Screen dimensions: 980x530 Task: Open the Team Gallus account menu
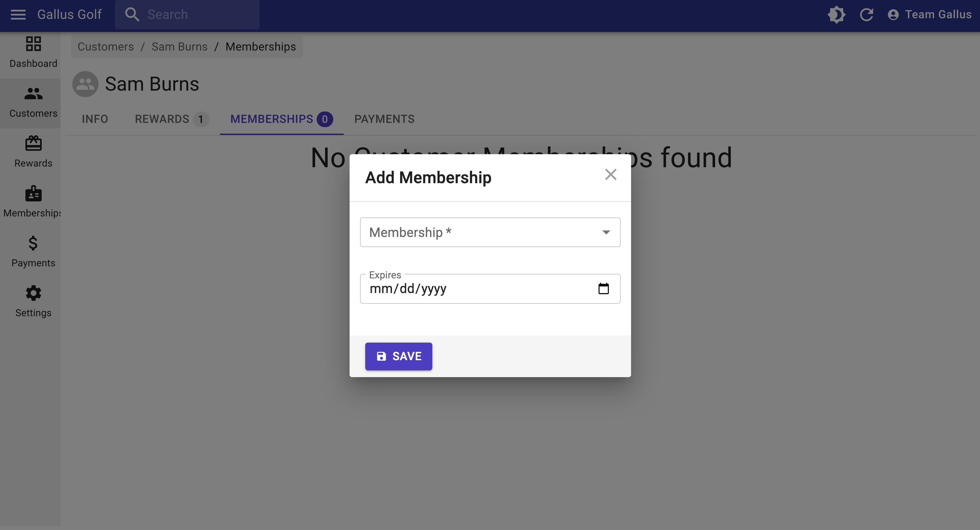point(930,14)
